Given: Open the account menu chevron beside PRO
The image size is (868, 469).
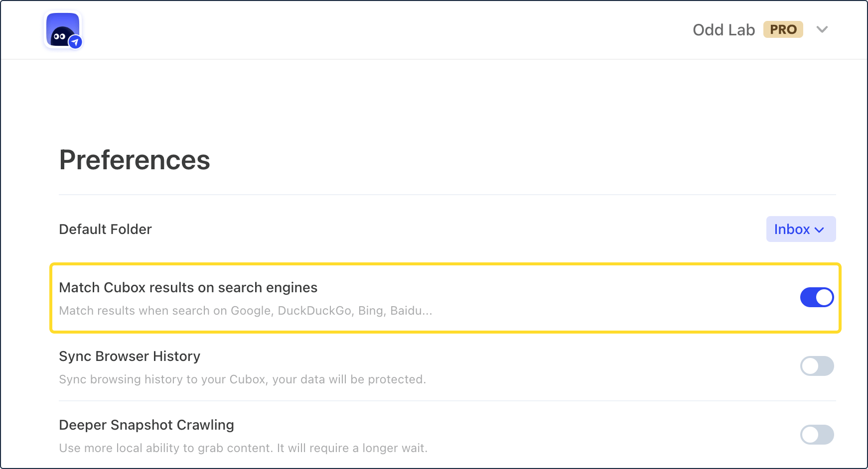Looking at the screenshot, I should coord(822,29).
